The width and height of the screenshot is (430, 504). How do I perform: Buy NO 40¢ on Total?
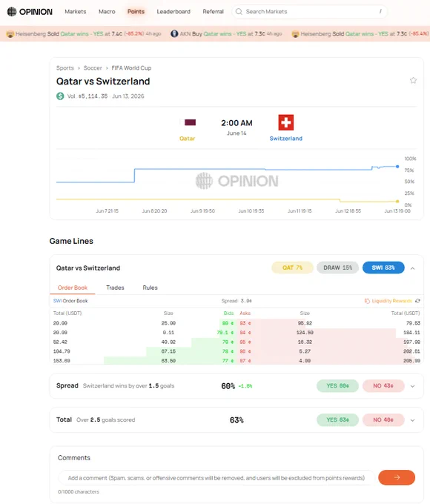pyautogui.click(x=383, y=420)
